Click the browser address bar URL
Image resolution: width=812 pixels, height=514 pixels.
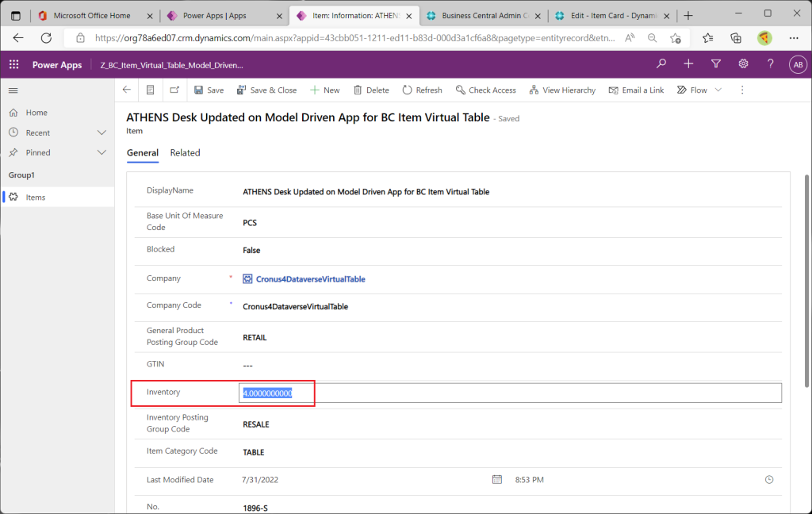tap(354, 38)
